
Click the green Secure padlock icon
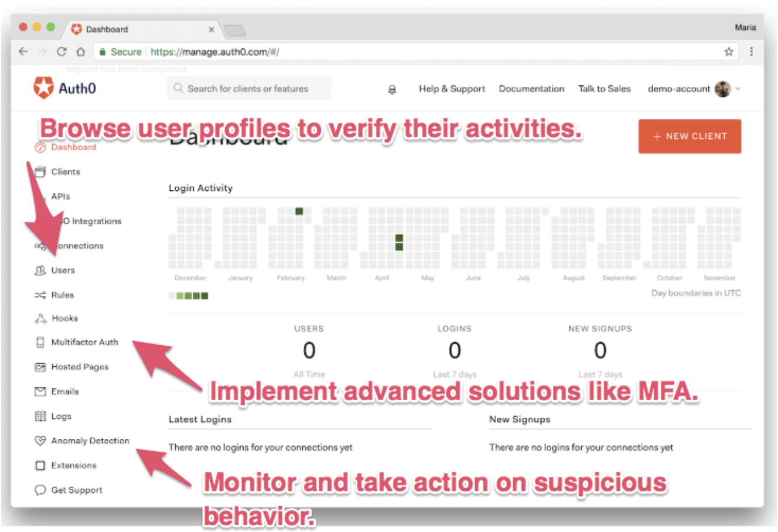[103, 52]
